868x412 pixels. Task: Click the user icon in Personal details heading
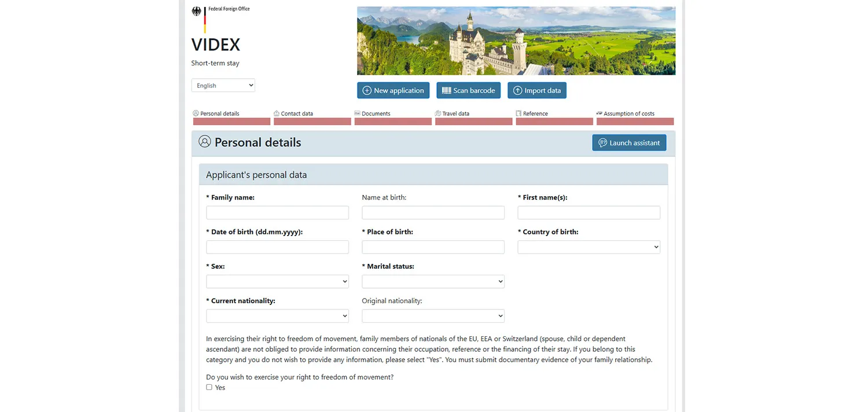204,141
